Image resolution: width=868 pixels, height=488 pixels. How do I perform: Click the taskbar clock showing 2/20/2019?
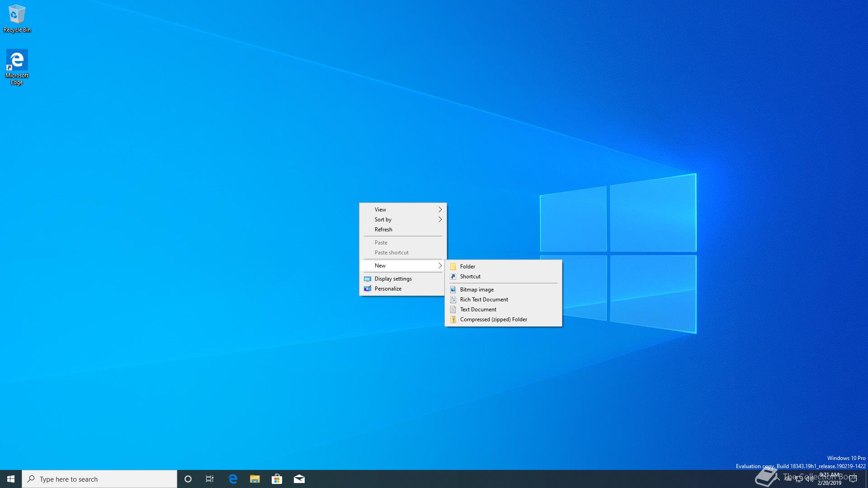click(x=830, y=479)
